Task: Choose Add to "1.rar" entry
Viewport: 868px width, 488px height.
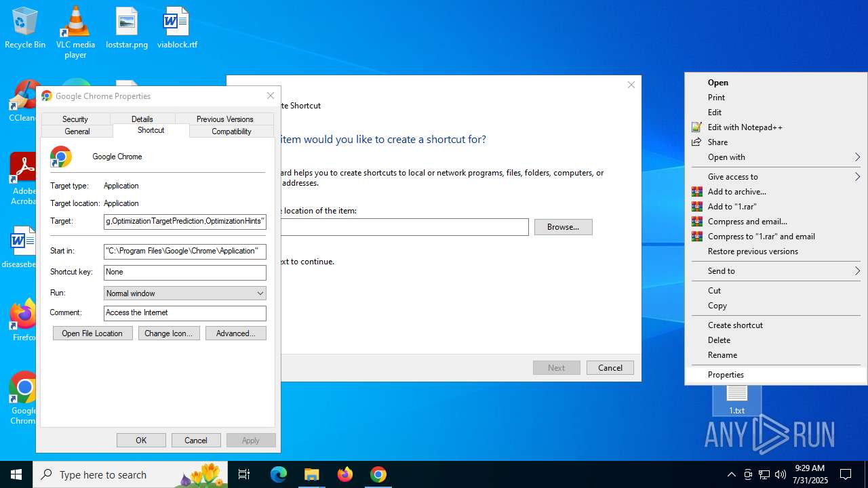Action: [x=776, y=207]
